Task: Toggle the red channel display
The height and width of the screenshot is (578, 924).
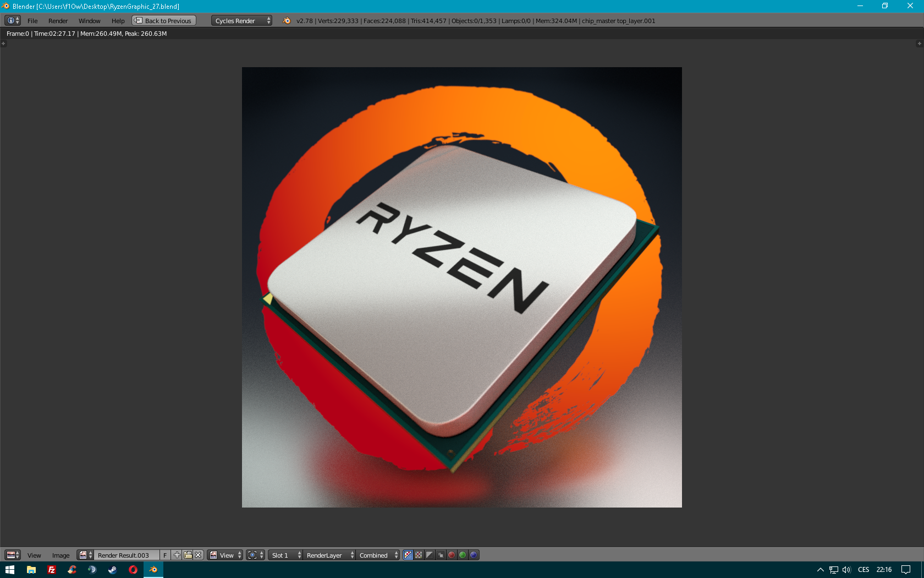Action: click(x=452, y=555)
